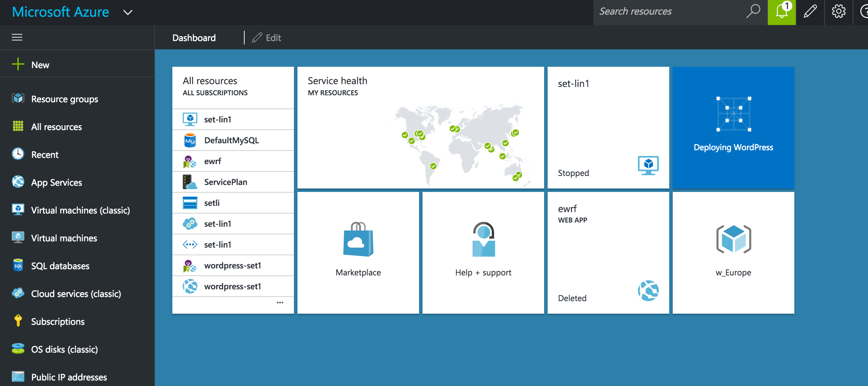Image resolution: width=868 pixels, height=386 pixels.
Task: Open DefaultMySQL in All resources list
Action: [x=231, y=140]
